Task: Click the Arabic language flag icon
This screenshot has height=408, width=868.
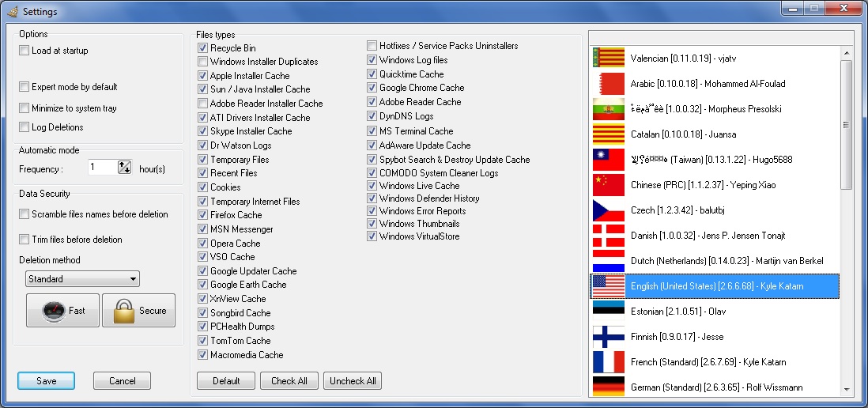Action: coord(609,84)
